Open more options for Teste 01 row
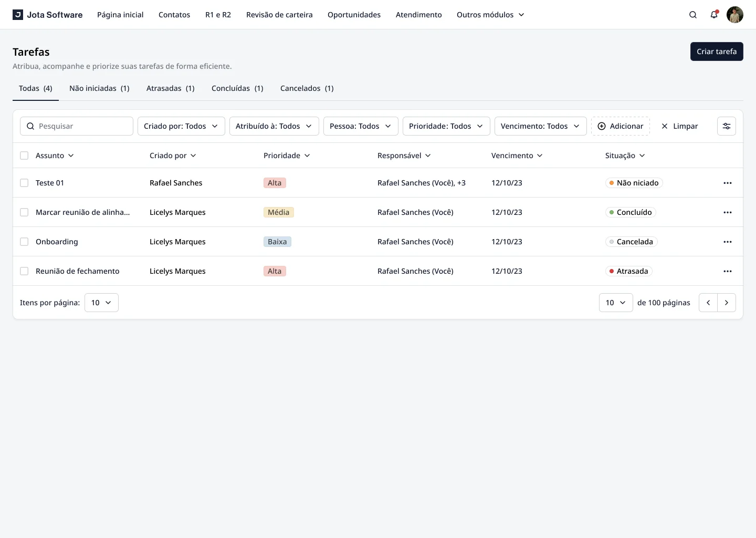 pos(728,183)
